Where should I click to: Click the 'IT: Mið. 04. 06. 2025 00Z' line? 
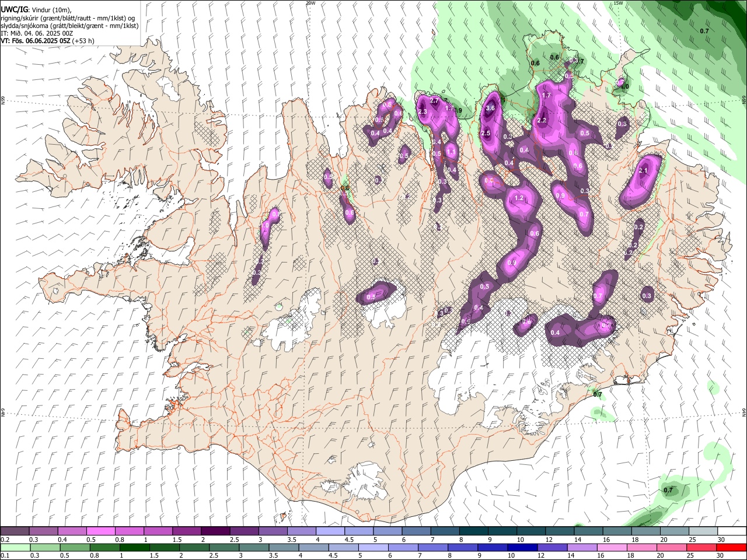pyautogui.click(x=37, y=33)
